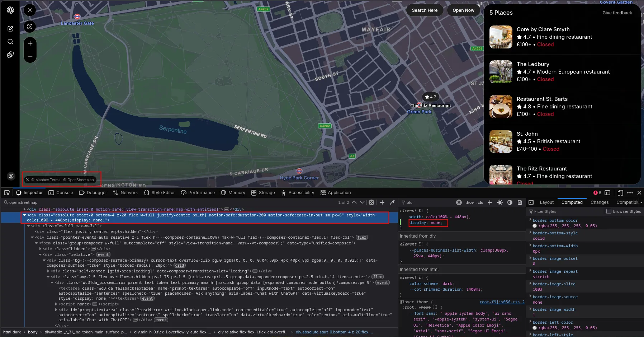Open the search chats magnifier icon
Screen dimensions: 644x337
click(10, 42)
